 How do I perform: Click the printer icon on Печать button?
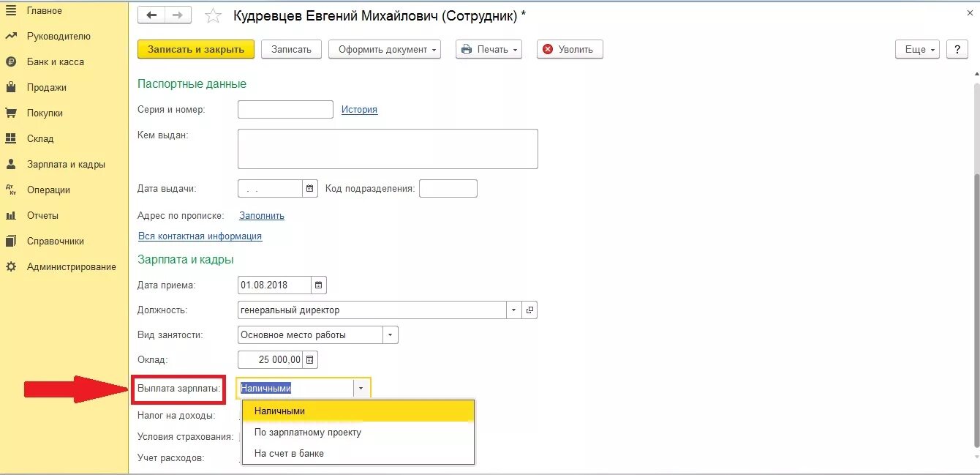467,49
